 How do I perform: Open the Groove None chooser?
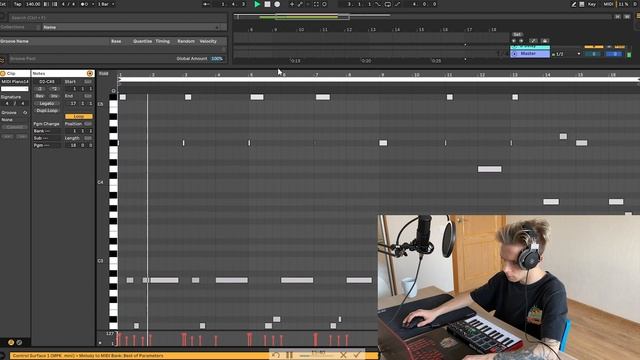click(14, 120)
